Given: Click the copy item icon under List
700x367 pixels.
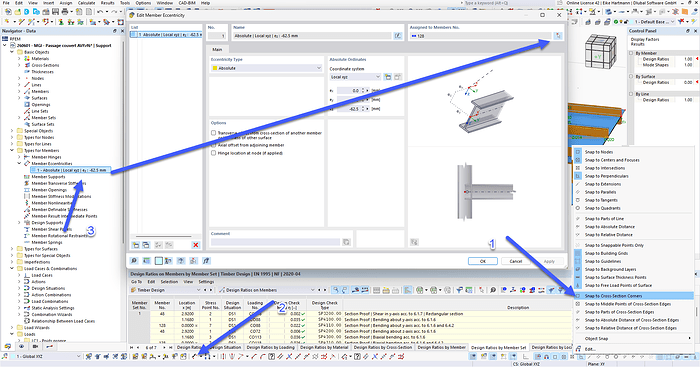Looking at the screenshot, I should coord(146,245).
